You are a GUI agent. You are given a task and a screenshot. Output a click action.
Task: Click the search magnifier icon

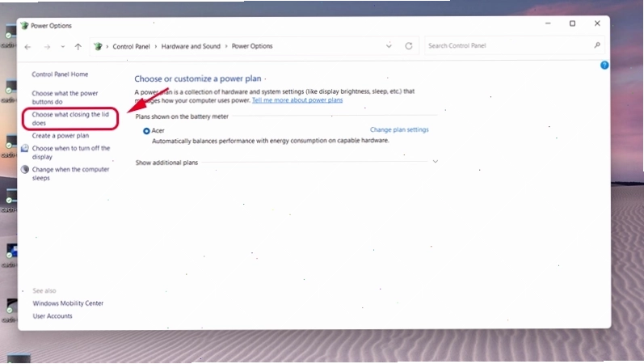597,45
